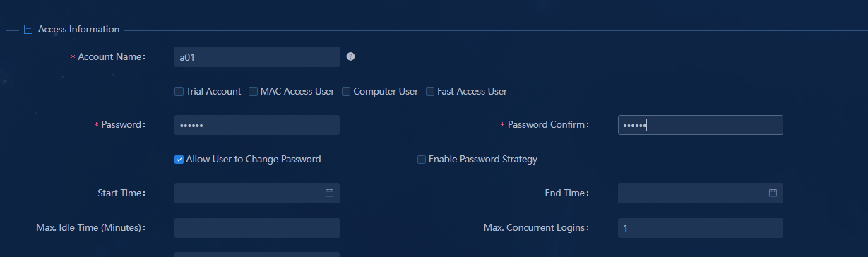Click into the Password input field
Image resolution: width=868 pixels, height=257 pixels.
point(257,125)
